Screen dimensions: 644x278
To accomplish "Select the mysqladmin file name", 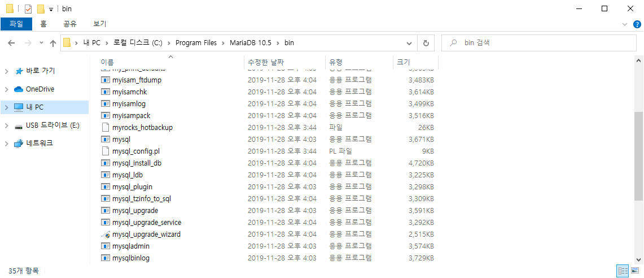I will click(130, 246).
